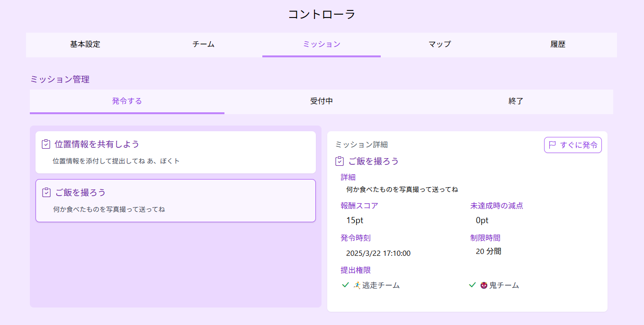Select the ご飯を撮ろう mission card in the list
Viewport: 644px width, 325px height.
(176, 200)
